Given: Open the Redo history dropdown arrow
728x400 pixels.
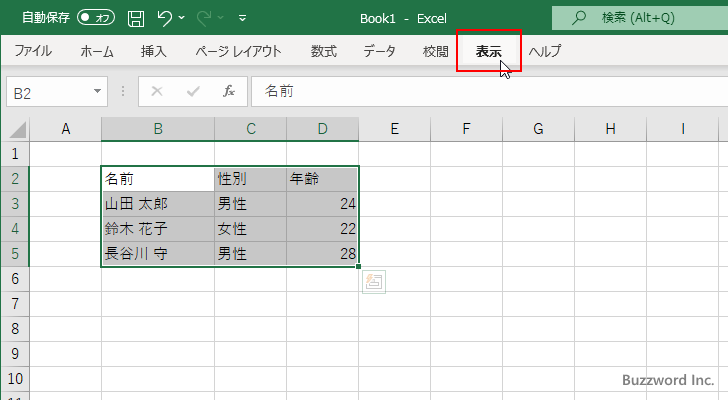Looking at the screenshot, I should [221, 18].
